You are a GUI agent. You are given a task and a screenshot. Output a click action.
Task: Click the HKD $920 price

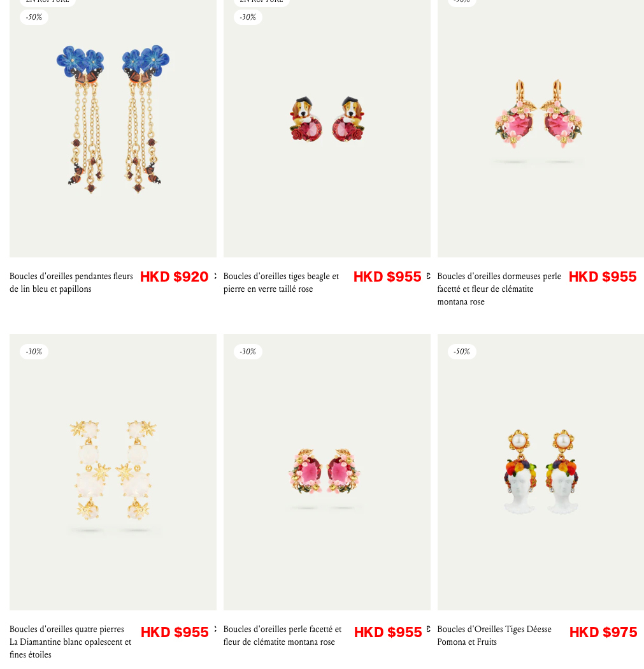click(174, 277)
